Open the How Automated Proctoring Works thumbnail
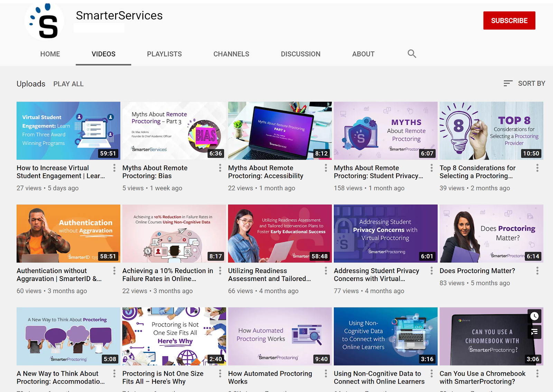This screenshot has width=553, height=392. click(280, 336)
